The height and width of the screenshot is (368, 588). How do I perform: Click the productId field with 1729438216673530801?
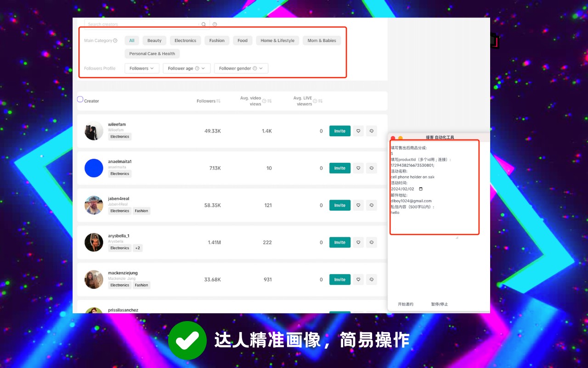coord(413,165)
